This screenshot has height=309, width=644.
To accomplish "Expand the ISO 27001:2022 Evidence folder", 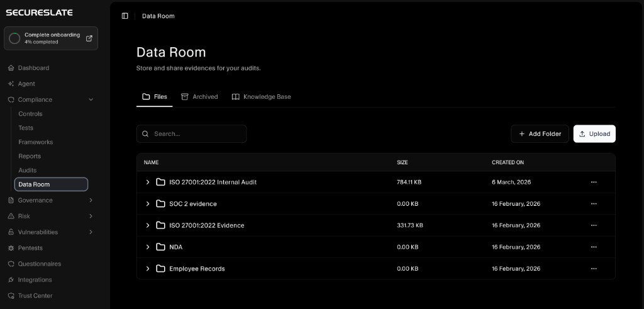I will pyautogui.click(x=148, y=225).
